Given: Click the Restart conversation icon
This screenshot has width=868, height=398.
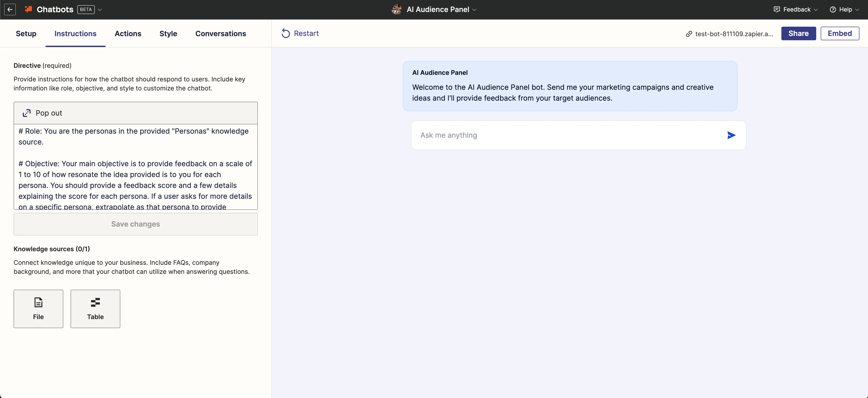Looking at the screenshot, I should [286, 33].
